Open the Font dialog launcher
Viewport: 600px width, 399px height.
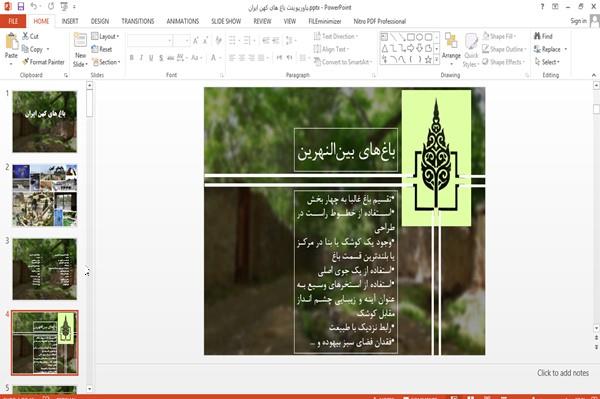(x=222, y=75)
